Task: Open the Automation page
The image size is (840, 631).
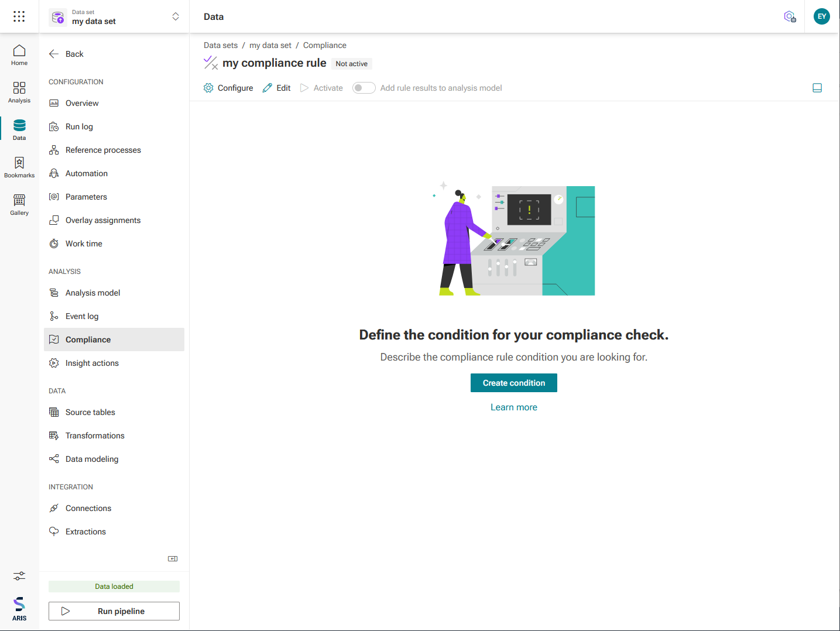Action: coord(114,173)
